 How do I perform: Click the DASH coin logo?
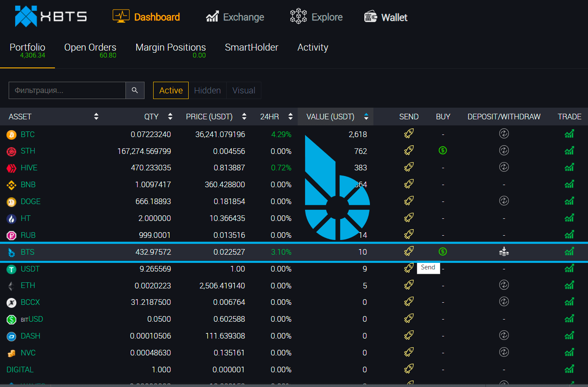coord(11,336)
